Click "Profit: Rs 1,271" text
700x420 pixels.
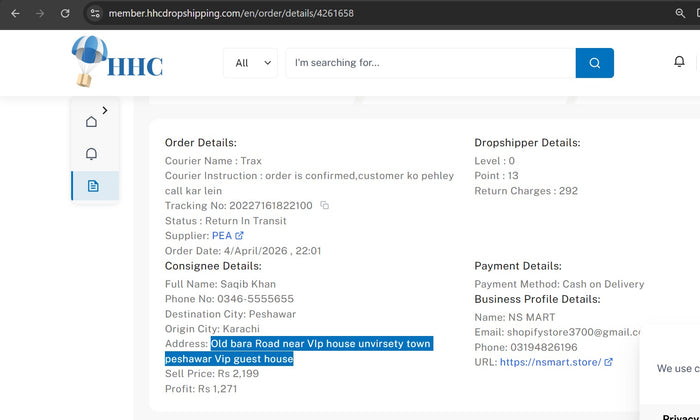point(201,389)
